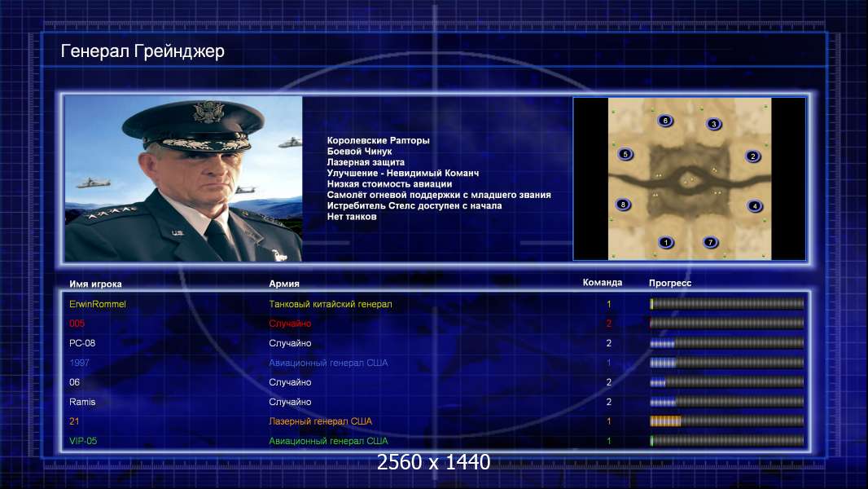Click the 'Имя игрока' column header
Viewport: 868px width, 489px height.
coord(95,284)
